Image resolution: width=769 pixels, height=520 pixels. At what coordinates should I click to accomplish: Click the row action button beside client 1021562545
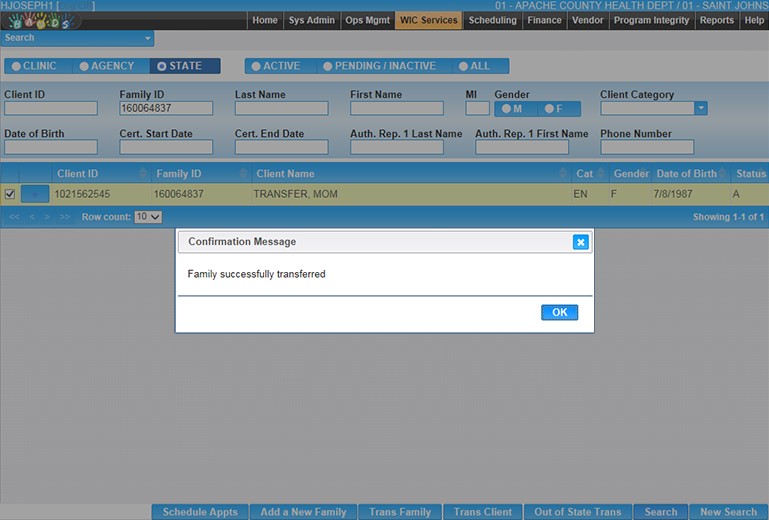click(35, 194)
